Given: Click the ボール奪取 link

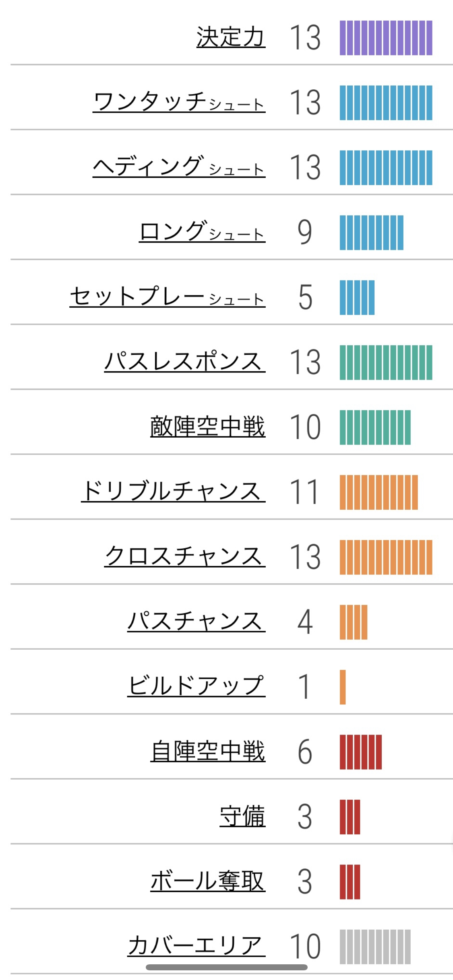Looking at the screenshot, I should coord(208,881).
